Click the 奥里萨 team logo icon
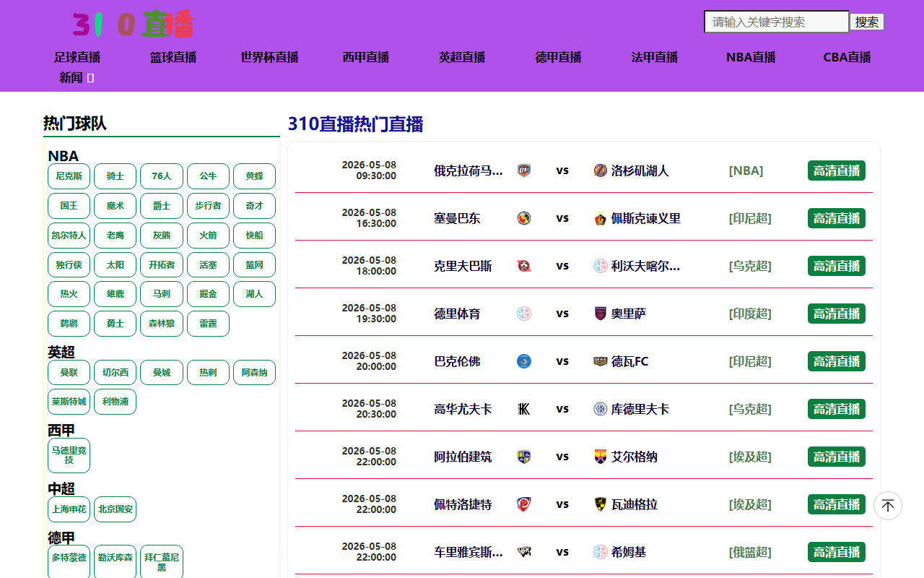Screen dimensions: 924x578 (601, 314)
